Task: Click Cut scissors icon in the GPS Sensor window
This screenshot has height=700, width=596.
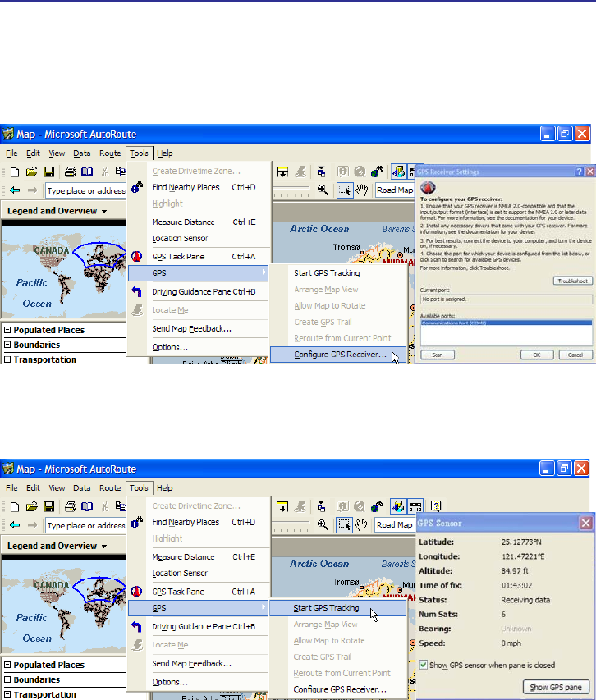Action: pos(105,506)
